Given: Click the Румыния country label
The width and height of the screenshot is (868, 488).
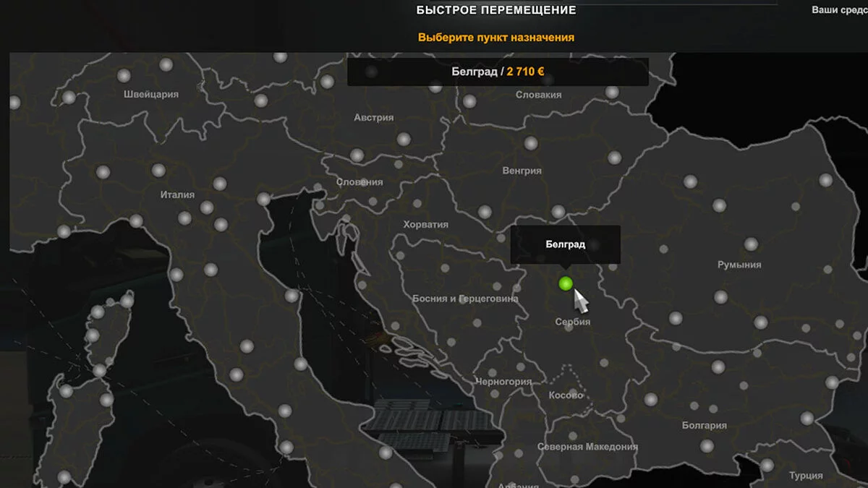Looking at the screenshot, I should (x=739, y=265).
